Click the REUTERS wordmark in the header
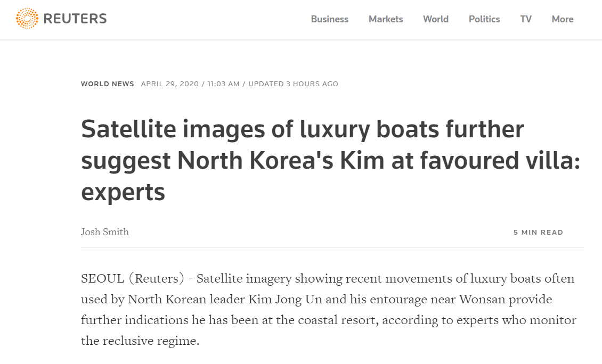The width and height of the screenshot is (602, 364). coord(75,19)
